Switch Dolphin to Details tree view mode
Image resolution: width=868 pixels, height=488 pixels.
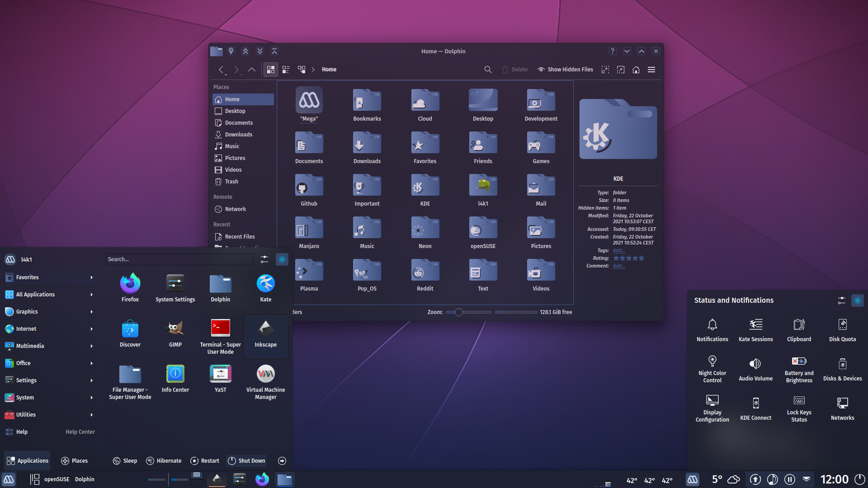(x=302, y=70)
